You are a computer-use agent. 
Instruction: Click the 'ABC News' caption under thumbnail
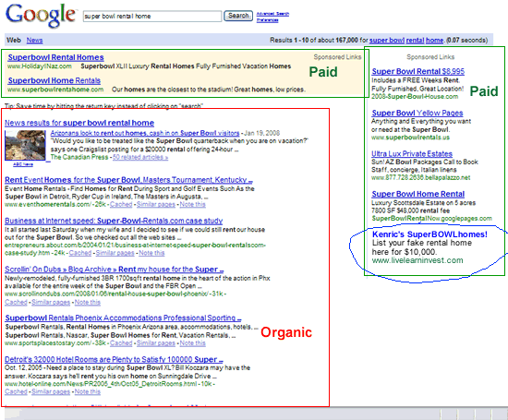pyautogui.click(x=23, y=164)
